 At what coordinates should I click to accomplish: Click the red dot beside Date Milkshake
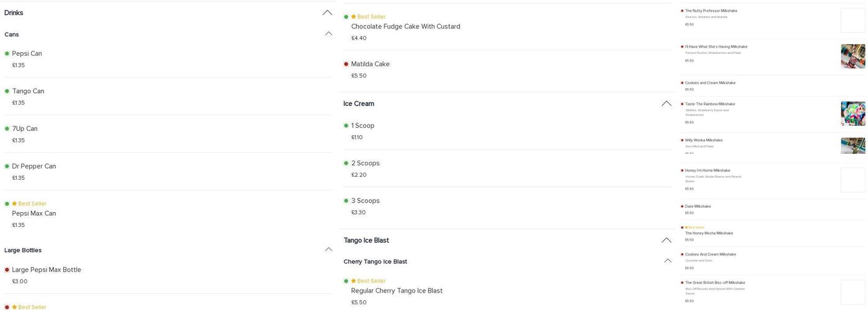(x=682, y=206)
